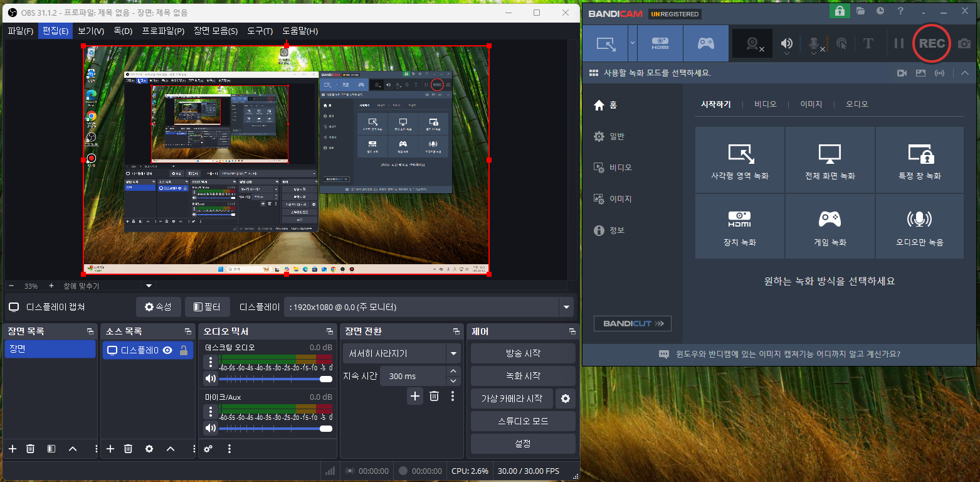This screenshot has width=980, height=482.
Task: Collapse the Bandicam mode bar chevron
Action: (964, 73)
